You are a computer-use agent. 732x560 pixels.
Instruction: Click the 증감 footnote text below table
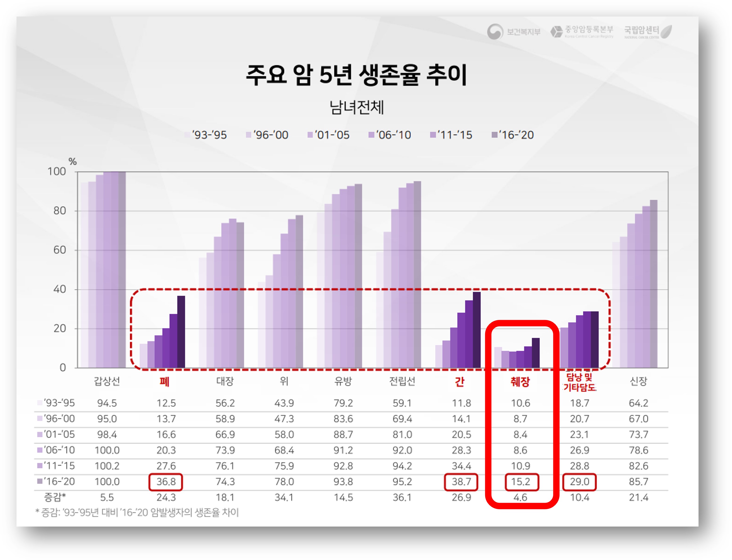tap(137, 512)
